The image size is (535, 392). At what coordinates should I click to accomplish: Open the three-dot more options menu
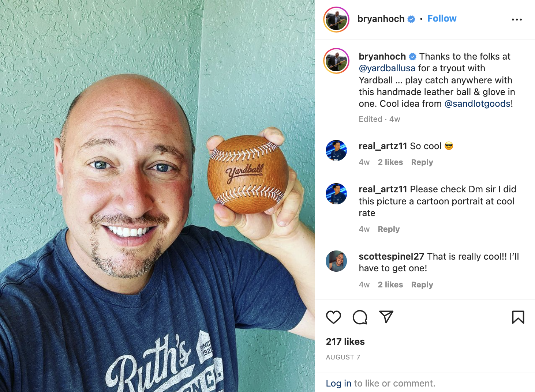pos(517,19)
